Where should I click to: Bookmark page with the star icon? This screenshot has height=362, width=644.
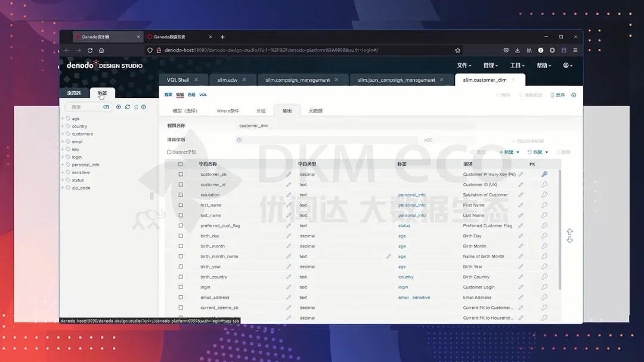pyautogui.click(x=457, y=51)
